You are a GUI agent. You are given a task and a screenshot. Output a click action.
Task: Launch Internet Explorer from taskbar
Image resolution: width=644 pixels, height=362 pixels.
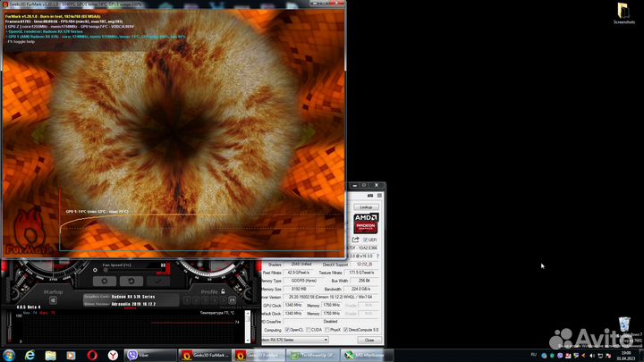[x=30, y=355]
